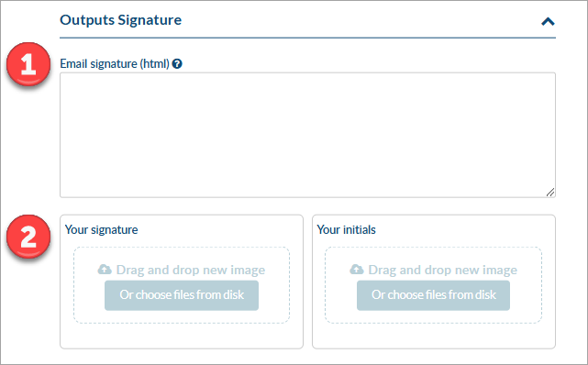Click 'Drag and drop new image' in signature box

click(191, 270)
